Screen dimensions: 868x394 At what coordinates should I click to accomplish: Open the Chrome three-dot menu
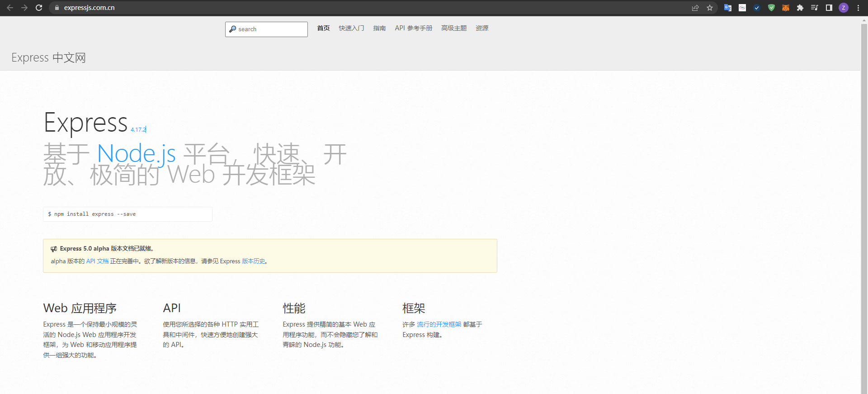coord(858,8)
